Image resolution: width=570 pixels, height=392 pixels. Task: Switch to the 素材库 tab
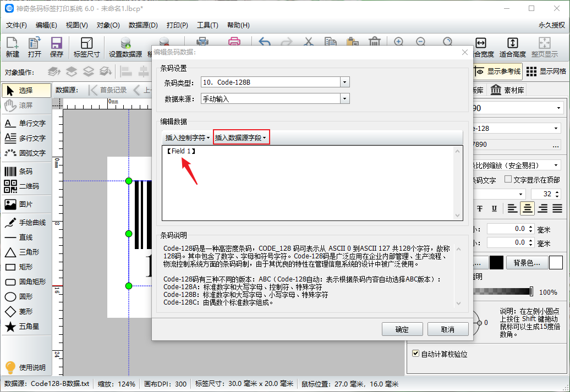pyautogui.click(x=507, y=90)
